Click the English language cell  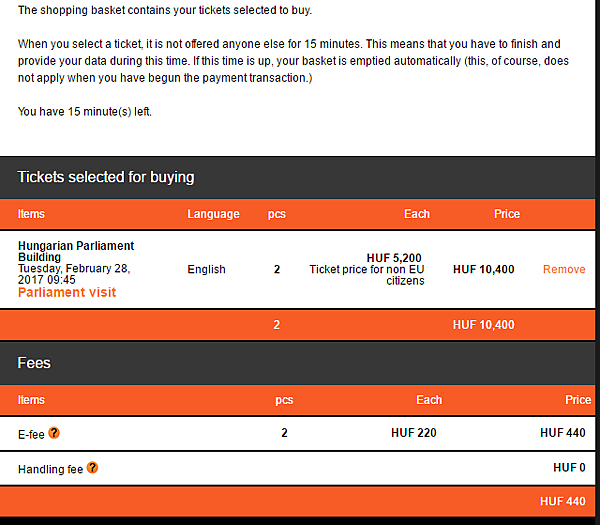click(x=206, y=269)
